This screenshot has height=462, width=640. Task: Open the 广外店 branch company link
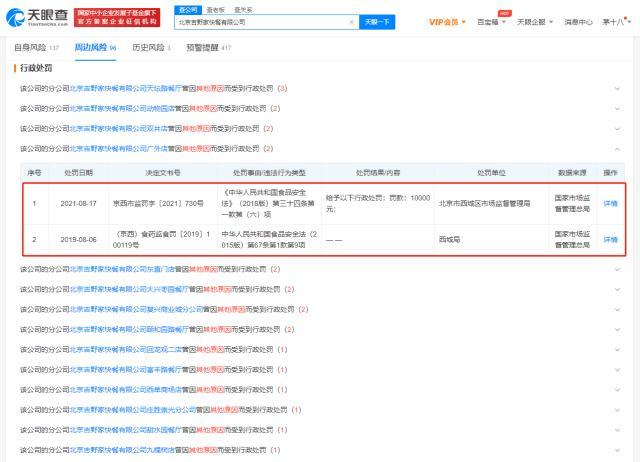(x=118, y=149)
